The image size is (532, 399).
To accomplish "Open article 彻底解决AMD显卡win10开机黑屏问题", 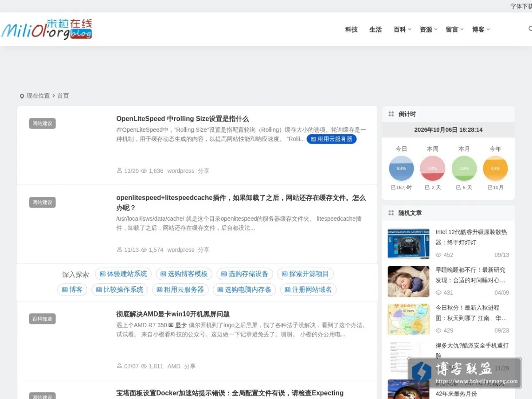I will coord(173,314).
